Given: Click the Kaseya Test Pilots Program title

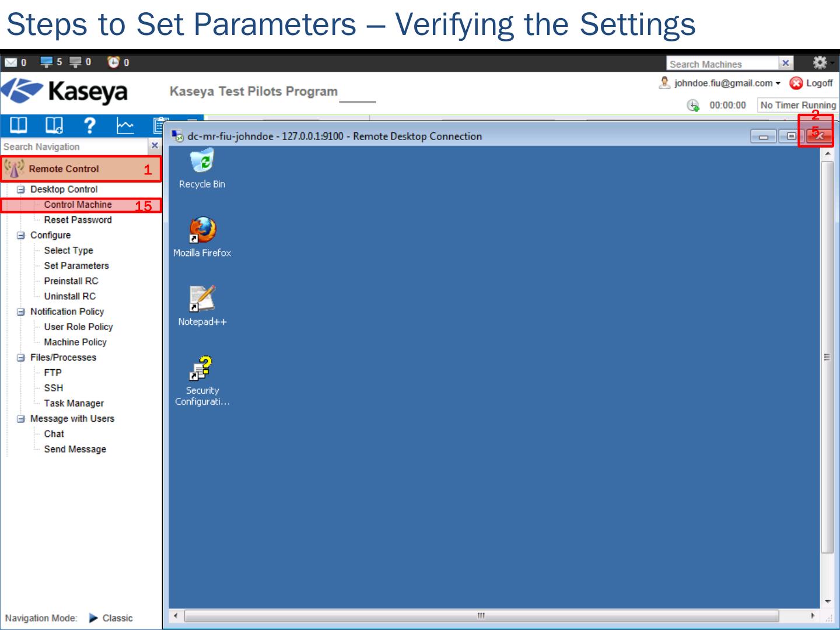Looking at the screenshot, I should tap(254, 92).
